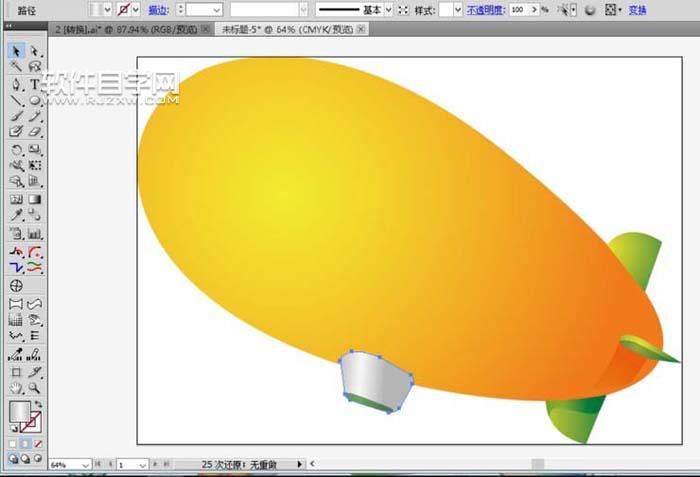Click the opacity value field showing 100
The width and height of the screenshot is (700, 477).
click(x=520, y=9)
